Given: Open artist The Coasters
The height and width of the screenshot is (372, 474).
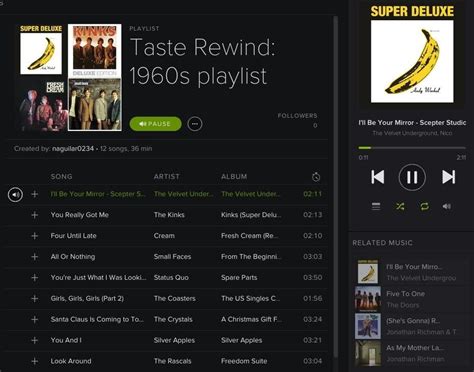Looking at the screenshot, I should tap(175, 298).
